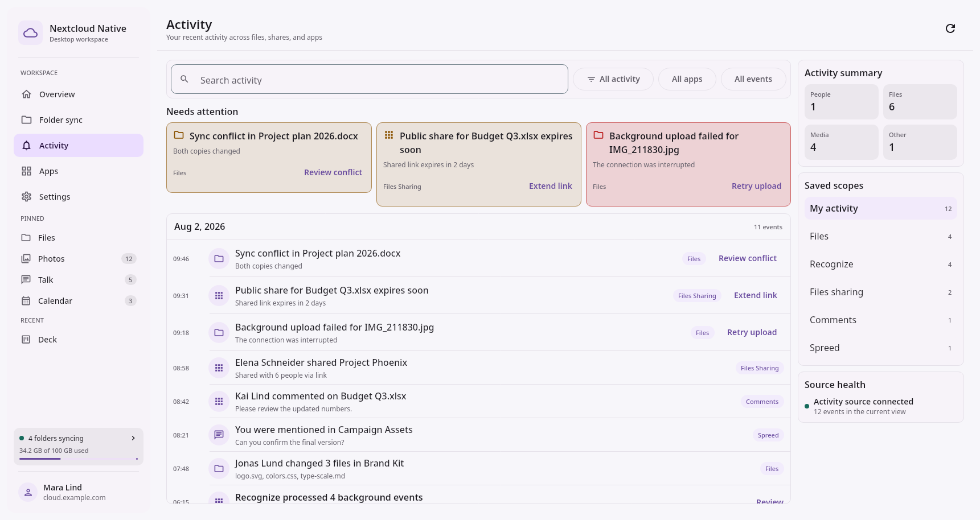
Task: Click the Overview home icon
Action: tap(26, 94)
